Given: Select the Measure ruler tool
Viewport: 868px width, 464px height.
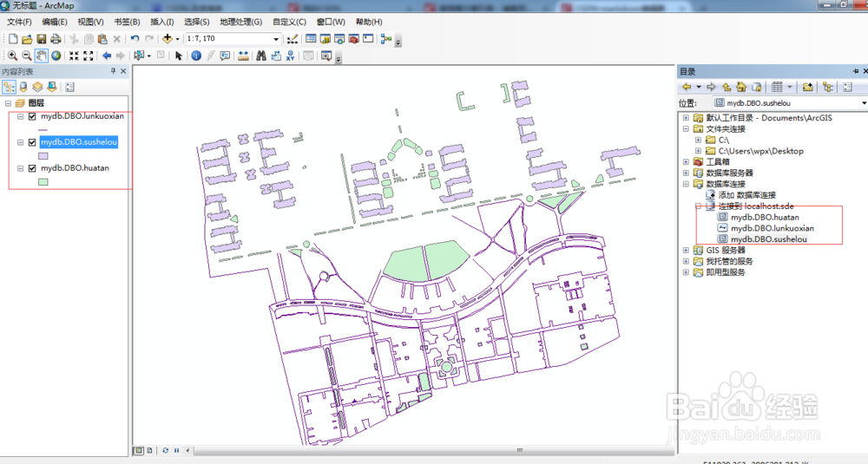Looking at the screenshot, I should (243, 56).
